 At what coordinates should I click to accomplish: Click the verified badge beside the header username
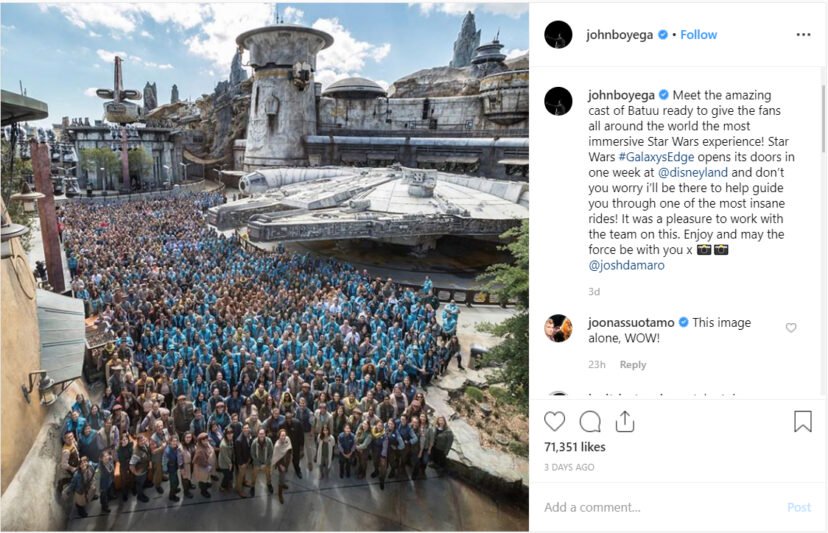pyautogui.click(x=662, y=35)
